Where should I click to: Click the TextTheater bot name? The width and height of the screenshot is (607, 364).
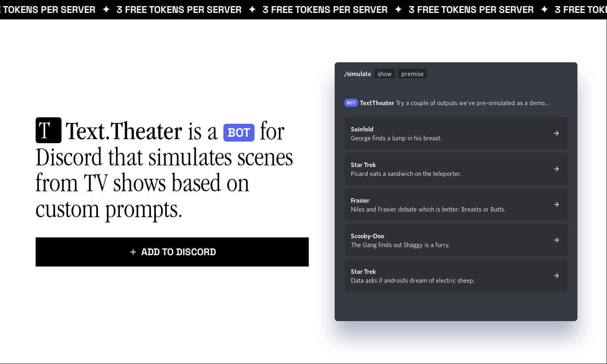(377, 103)
